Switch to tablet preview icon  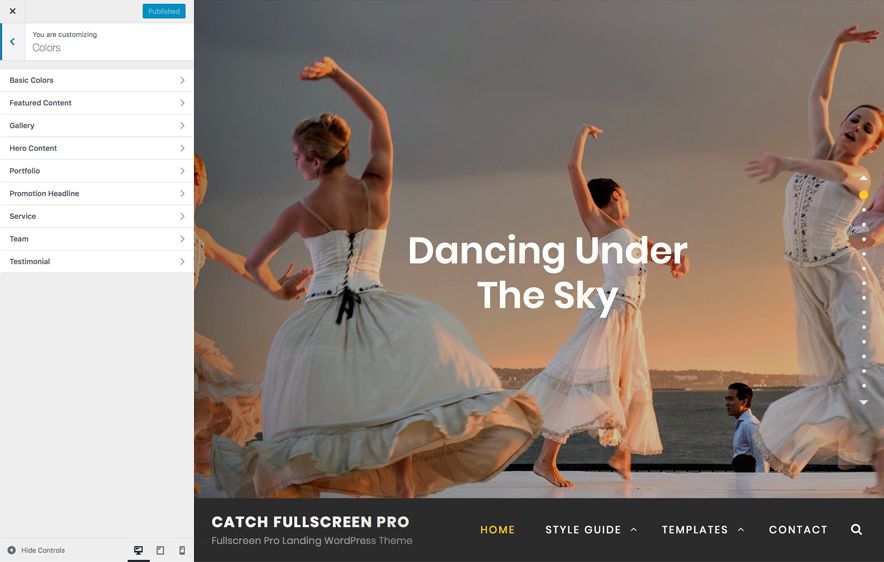point(160,550)
